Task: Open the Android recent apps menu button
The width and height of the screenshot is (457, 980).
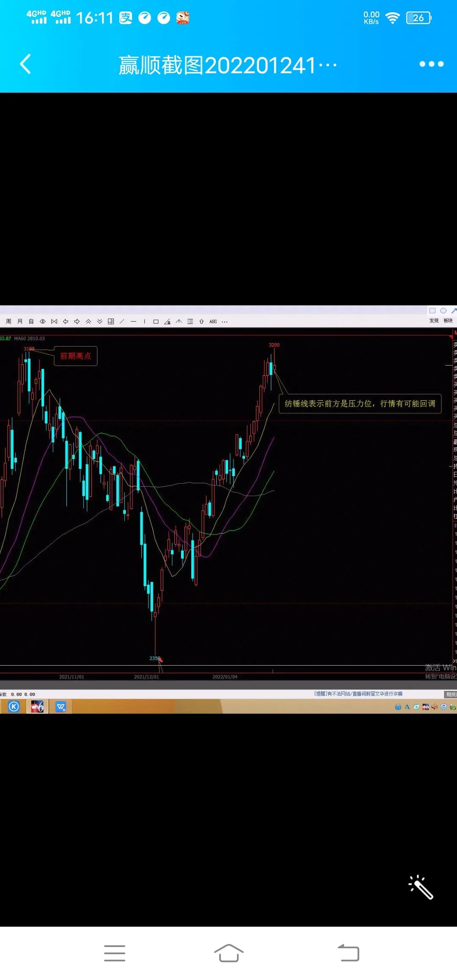Action: (115, 953)
